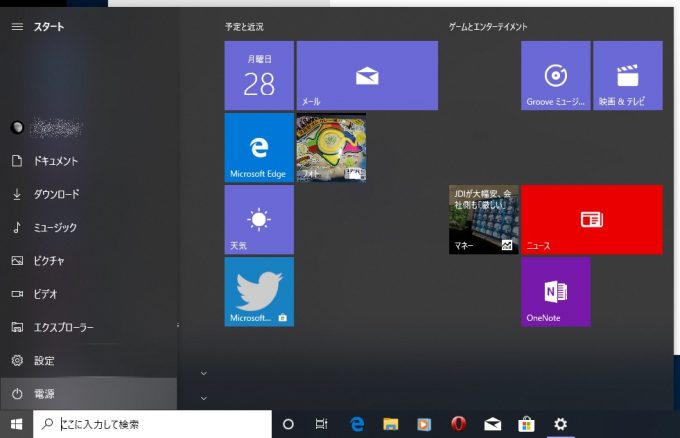This screenshot has width=680, height=438.
Task: Launch the Groove ミュージック tile
Action: pos(556,75)
